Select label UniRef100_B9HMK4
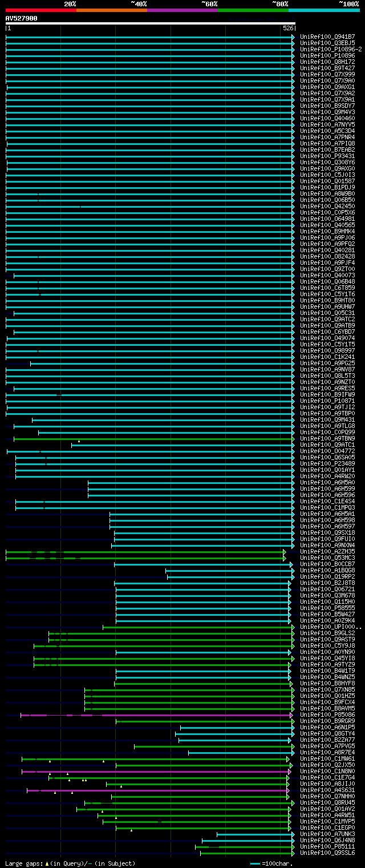The height and width of the screenshot is (868, 365). click(327, 232)
